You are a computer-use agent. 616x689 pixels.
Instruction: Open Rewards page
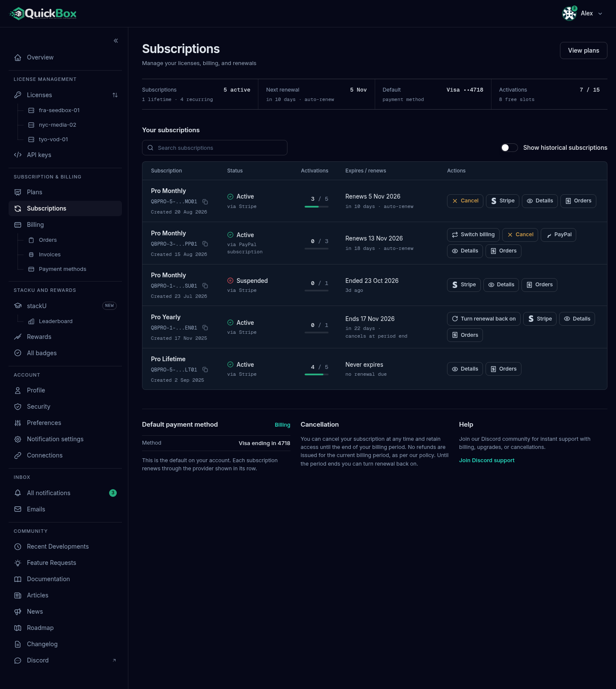pos(65,337)
